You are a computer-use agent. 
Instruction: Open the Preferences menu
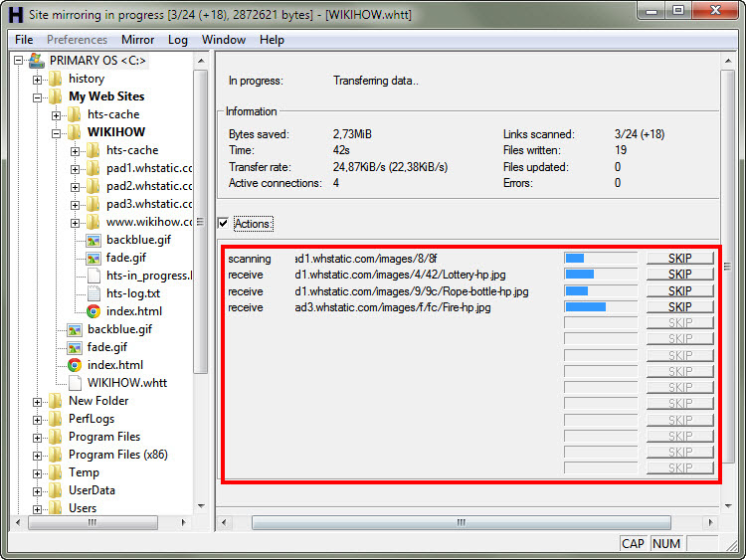(x=77, y=40)
